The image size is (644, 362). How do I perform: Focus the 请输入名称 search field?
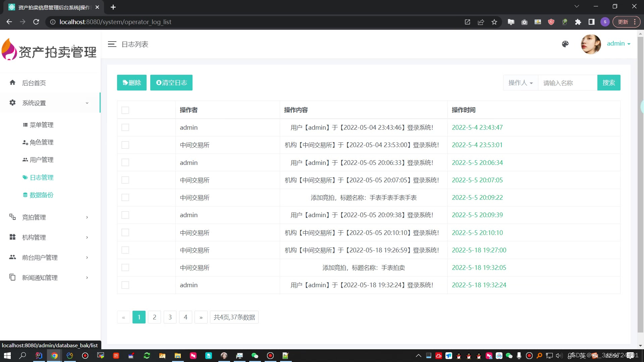point(568,83)
